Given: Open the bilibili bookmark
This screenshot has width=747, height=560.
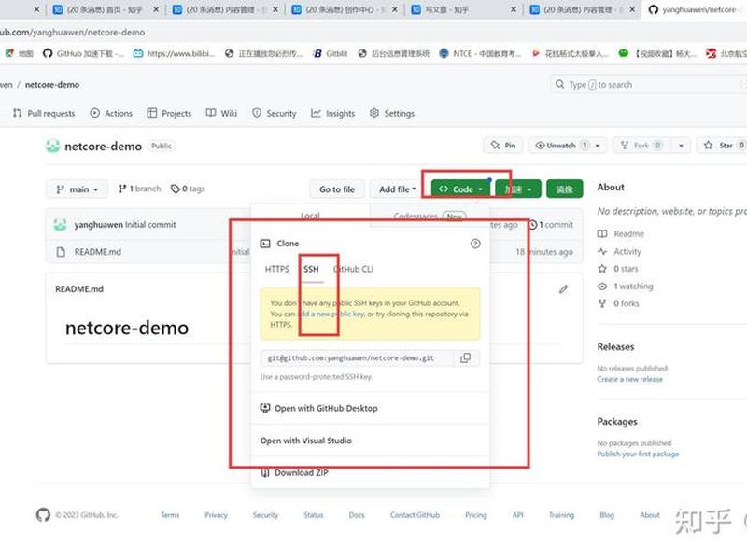Looking at the screenshot, I should [x=175, y=53].
